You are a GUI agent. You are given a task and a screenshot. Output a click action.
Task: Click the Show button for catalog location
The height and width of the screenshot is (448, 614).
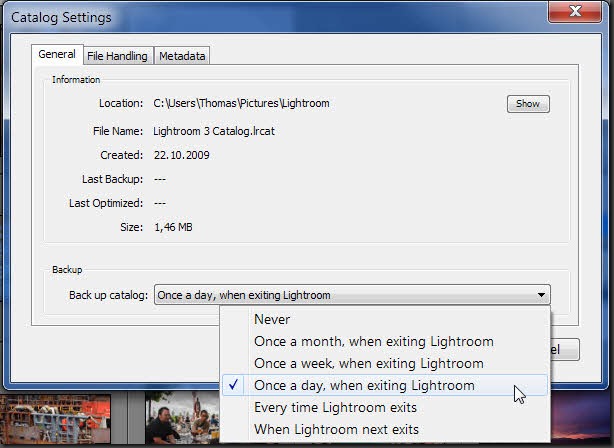coord(528,104)
